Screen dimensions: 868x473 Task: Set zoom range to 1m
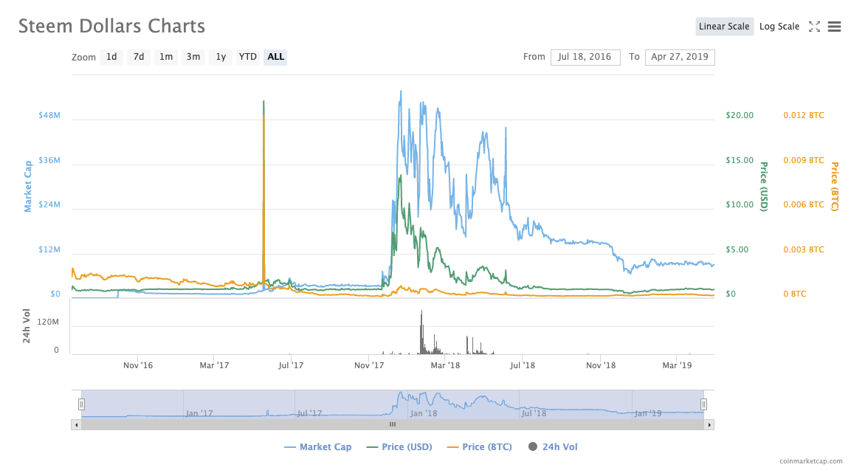(x=166, y=57)
